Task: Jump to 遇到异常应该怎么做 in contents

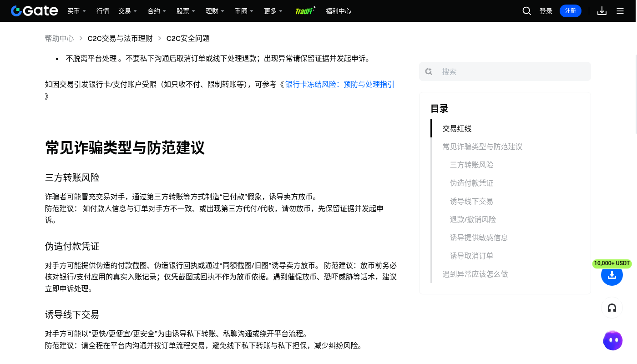Action: coord(475,274)
